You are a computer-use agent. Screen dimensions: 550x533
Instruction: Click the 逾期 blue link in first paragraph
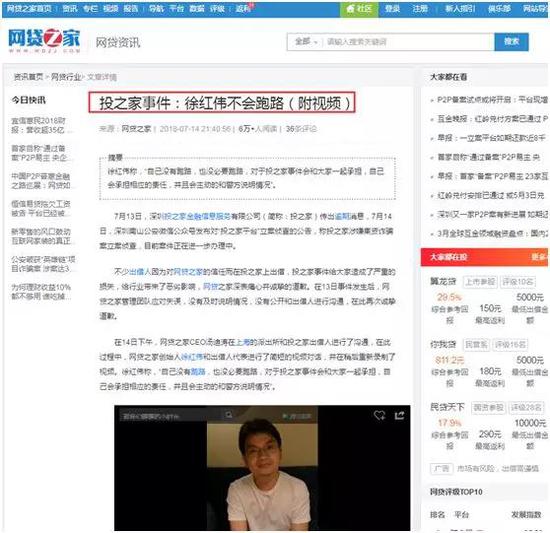point(342,216)
